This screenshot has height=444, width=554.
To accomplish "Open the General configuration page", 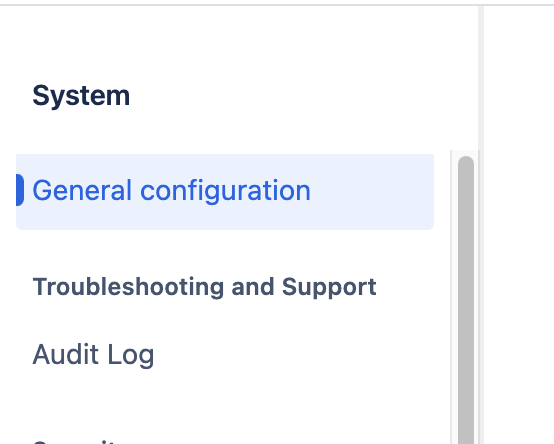I will click(x=225, y=192).
